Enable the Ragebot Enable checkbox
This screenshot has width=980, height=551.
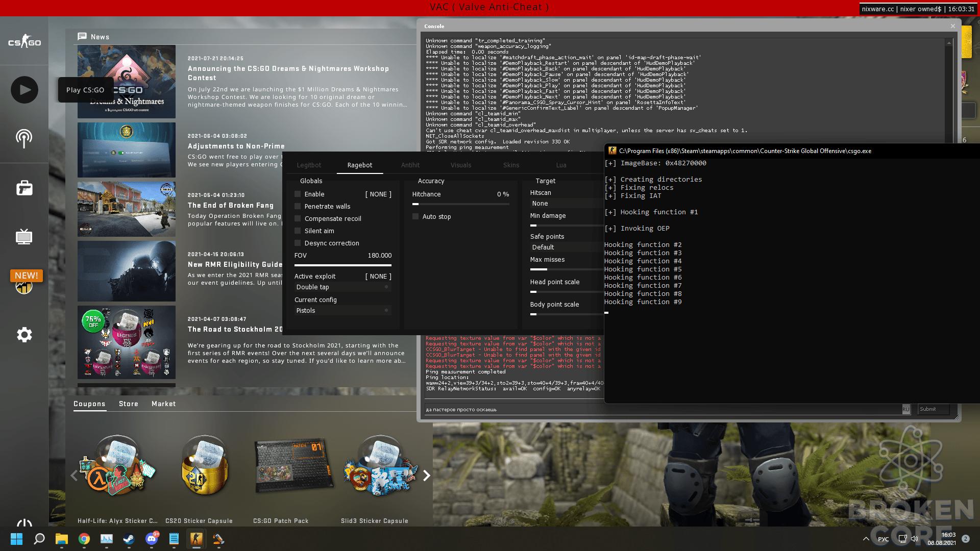coord(298,194)
